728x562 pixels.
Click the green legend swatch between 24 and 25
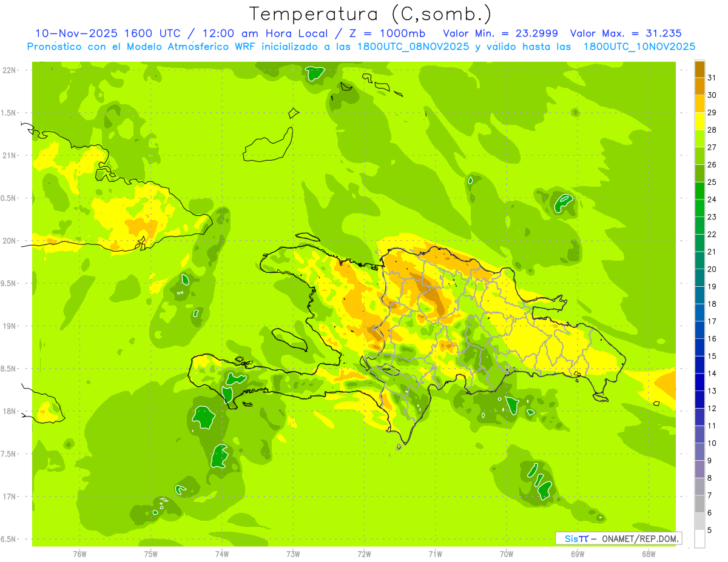(699, 190)
